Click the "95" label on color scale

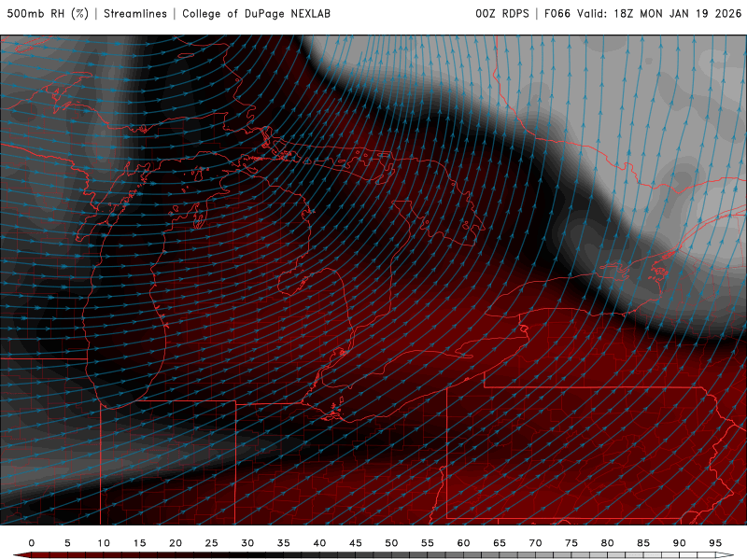(x=715, y=543)
